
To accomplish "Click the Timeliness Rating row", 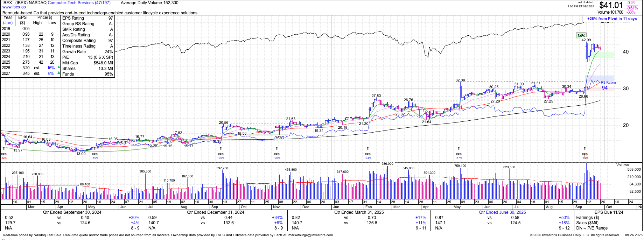I will coord(87,46).
